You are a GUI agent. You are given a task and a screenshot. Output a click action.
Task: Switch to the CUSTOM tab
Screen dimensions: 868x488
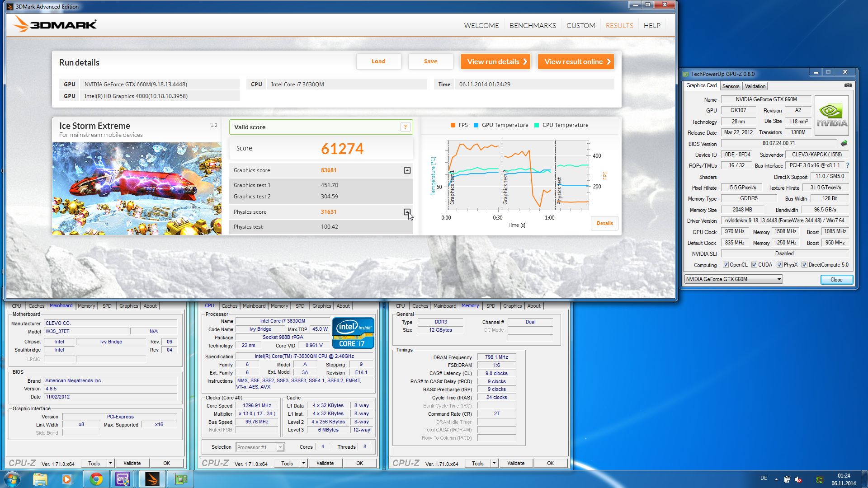(x=581, y=26)
